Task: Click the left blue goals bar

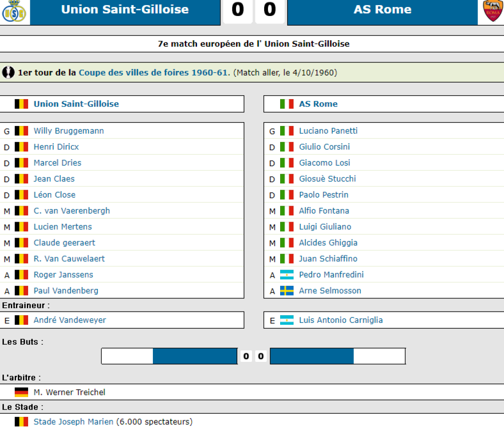Action: [195, 356]
